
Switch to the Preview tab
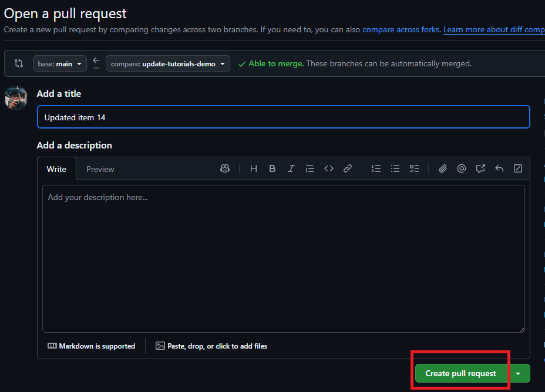coord(100,168)
